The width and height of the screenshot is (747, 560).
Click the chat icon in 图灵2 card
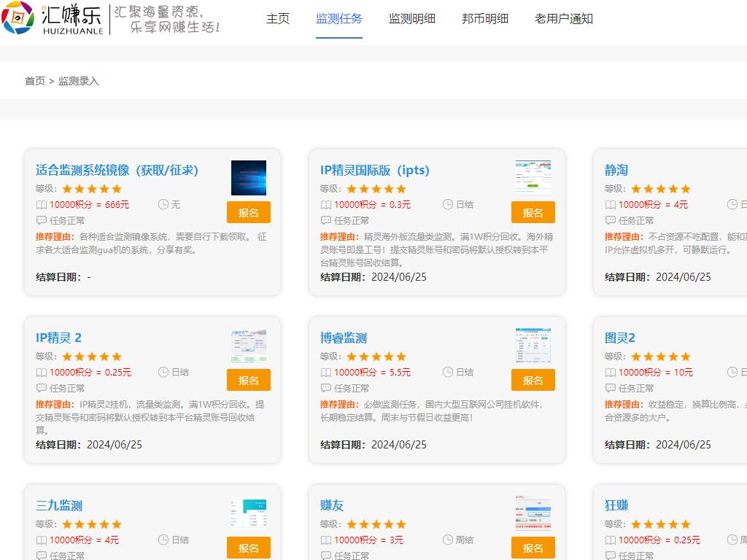611,388
